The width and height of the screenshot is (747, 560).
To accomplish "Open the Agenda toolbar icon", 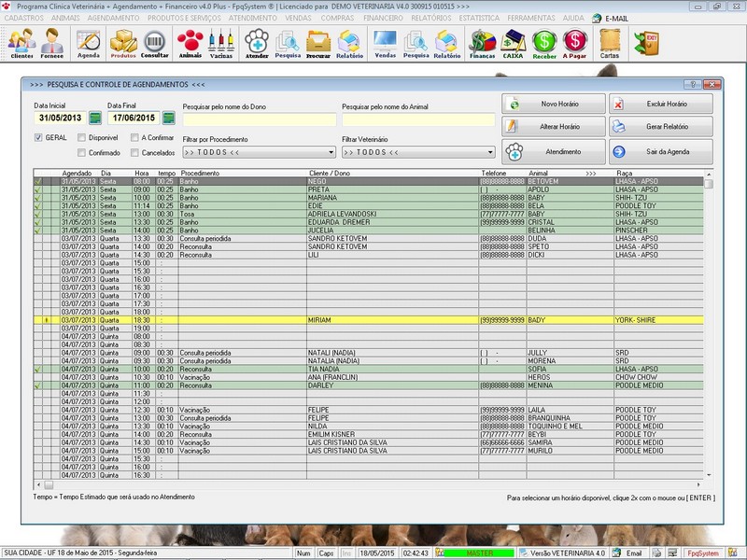I will click(89, 43).
